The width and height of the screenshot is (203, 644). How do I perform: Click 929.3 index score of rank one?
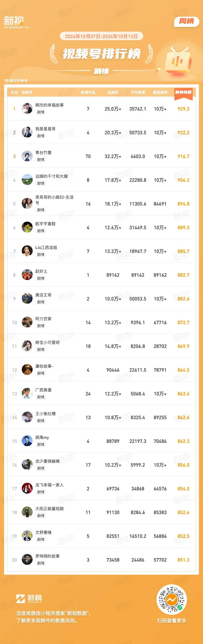[x=184, y=109]
